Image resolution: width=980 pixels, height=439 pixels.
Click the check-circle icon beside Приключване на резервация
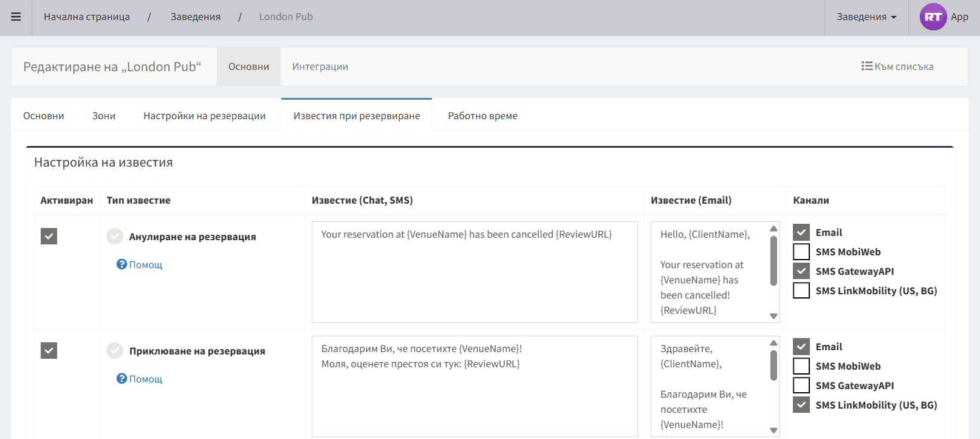pos(115,351)
